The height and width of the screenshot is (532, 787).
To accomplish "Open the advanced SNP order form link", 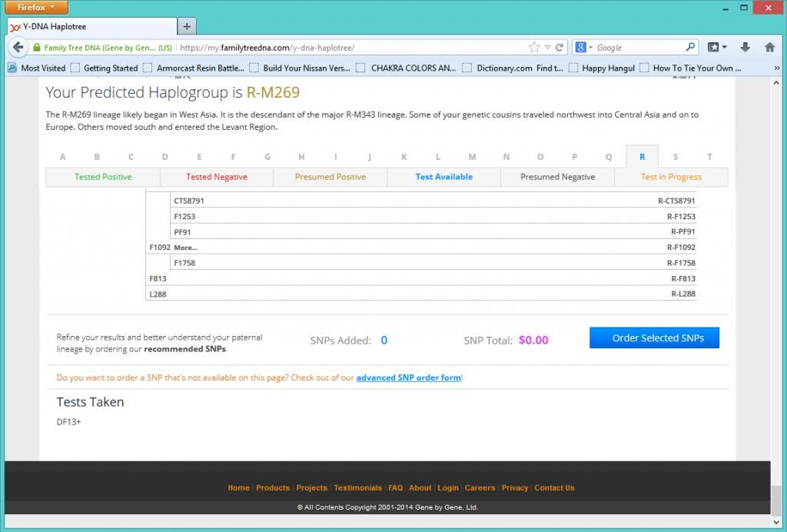I will coord(409,377).
